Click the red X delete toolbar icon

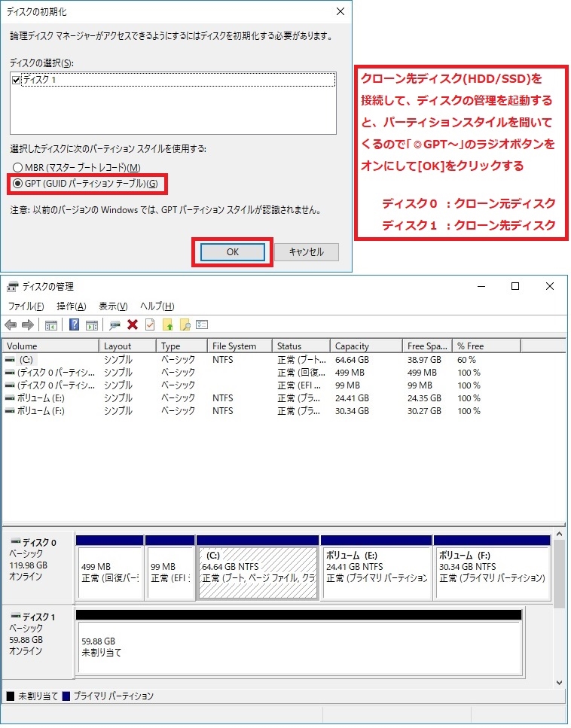click(133, 324)
